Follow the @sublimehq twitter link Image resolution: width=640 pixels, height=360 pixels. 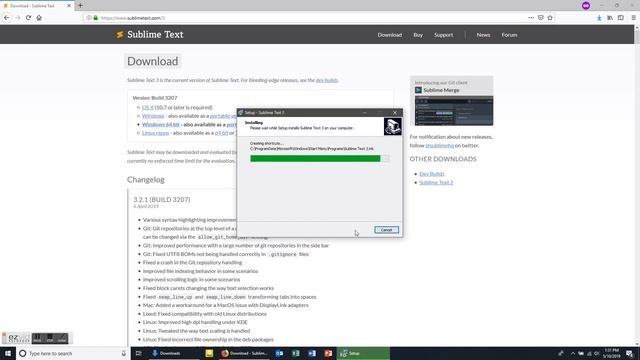439,146
